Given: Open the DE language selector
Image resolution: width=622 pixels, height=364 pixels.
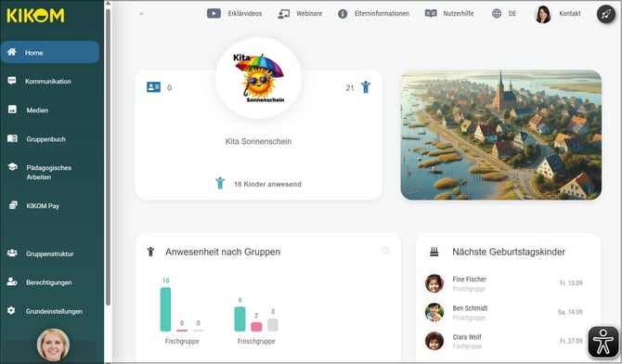Looking at the screenshot, I should [512, 14].
